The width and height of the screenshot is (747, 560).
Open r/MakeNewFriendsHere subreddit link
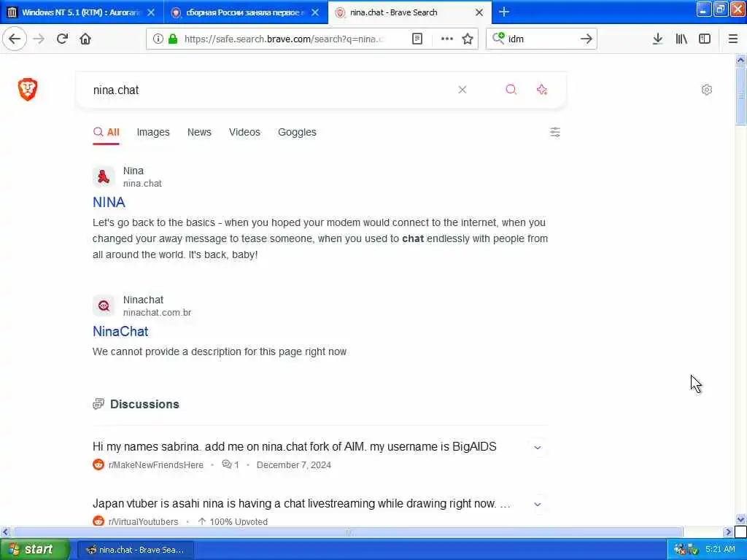click(x=156, y=464)
